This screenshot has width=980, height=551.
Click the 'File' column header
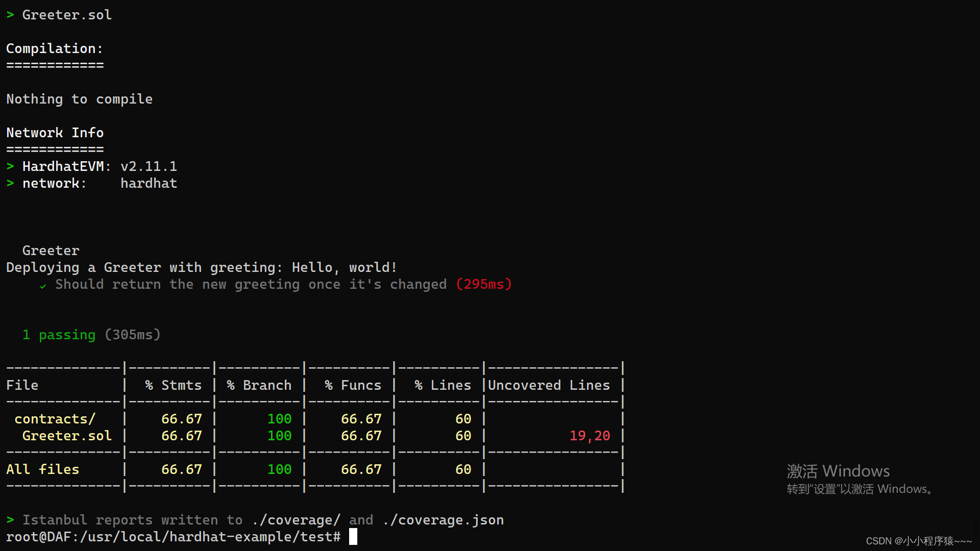[22, 385]
